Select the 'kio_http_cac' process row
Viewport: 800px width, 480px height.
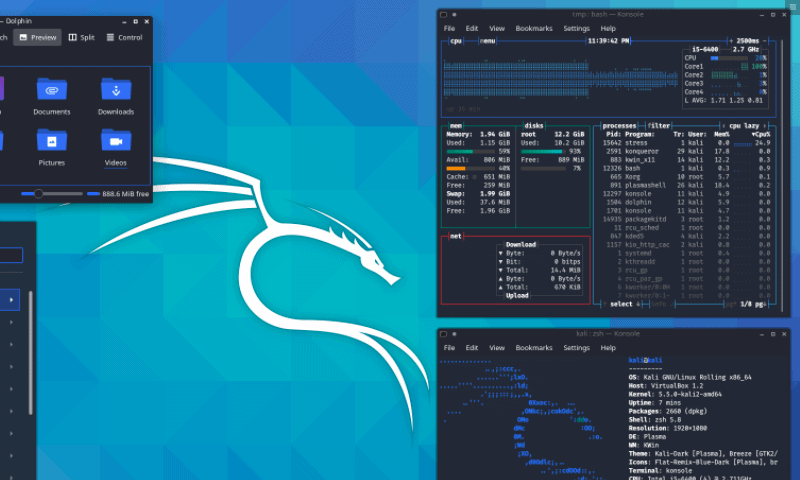[686, 245]
